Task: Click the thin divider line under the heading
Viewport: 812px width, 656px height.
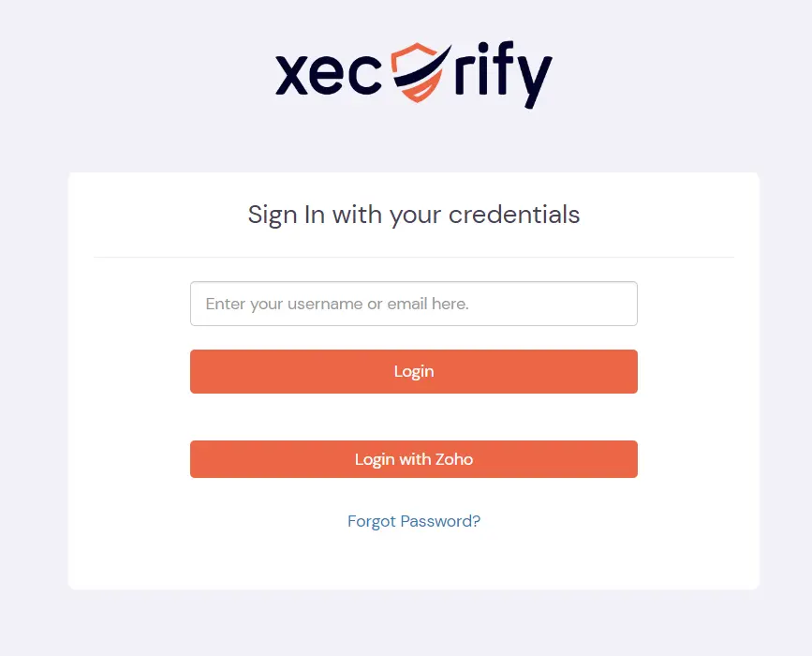Action: pos(414,257)
